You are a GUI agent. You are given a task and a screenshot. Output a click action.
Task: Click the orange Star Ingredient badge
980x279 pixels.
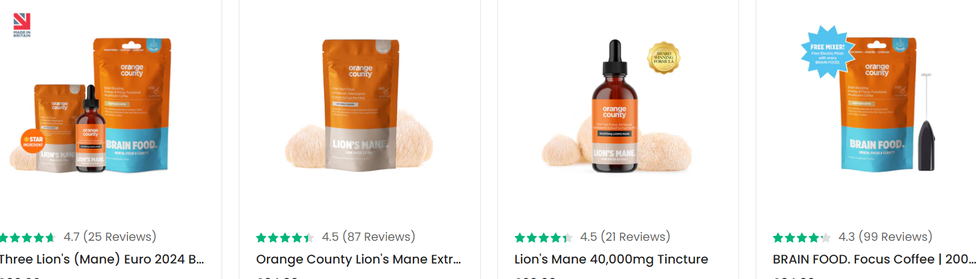click(33, 141)
